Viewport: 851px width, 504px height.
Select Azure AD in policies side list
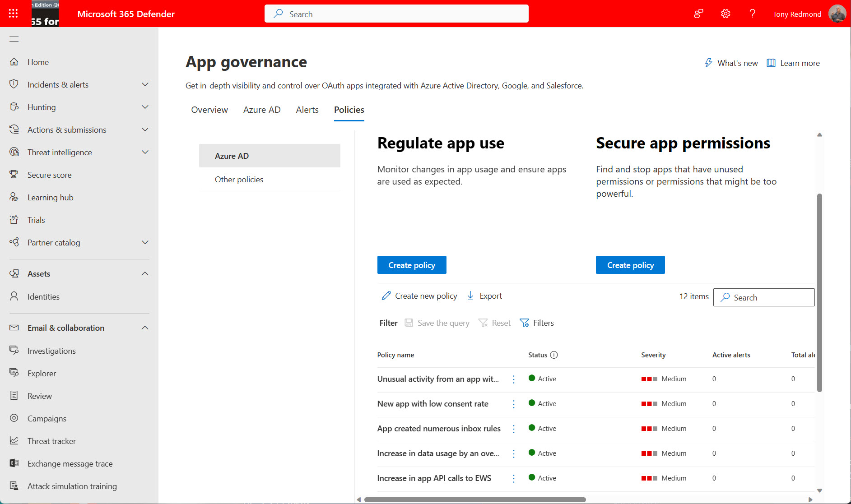click(x=270, y=156)
